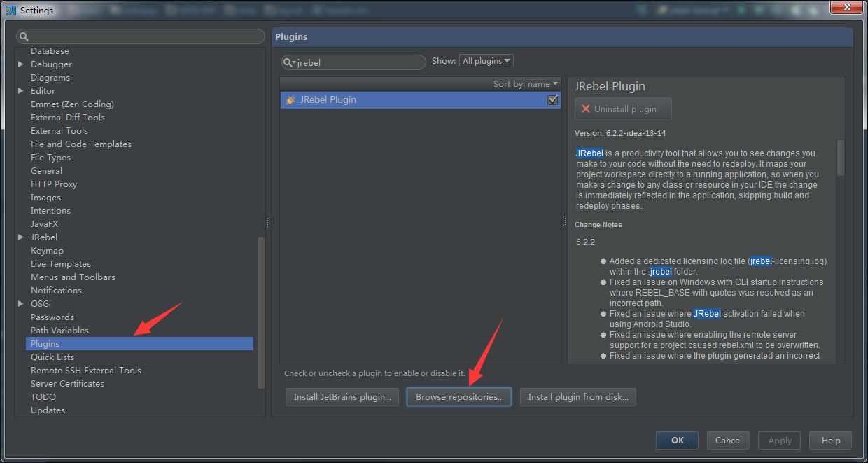Click Install JetBrains plugin button

[342, 397]
